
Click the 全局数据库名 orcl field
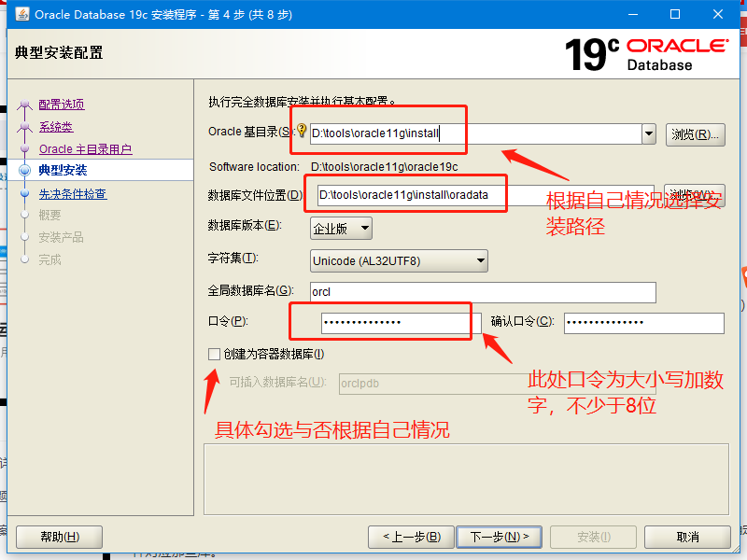[x=483, y=292]
